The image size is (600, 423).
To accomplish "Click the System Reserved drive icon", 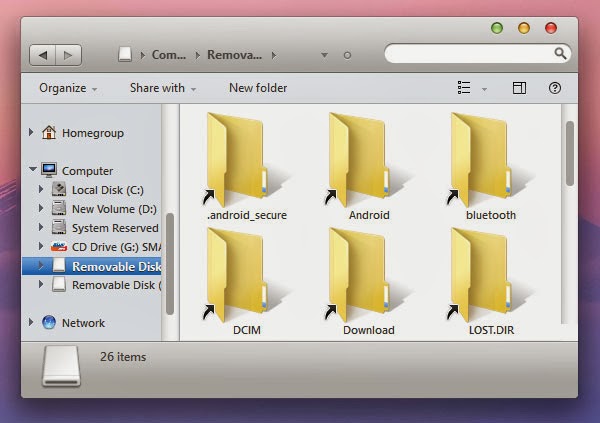I will (59, 227).
